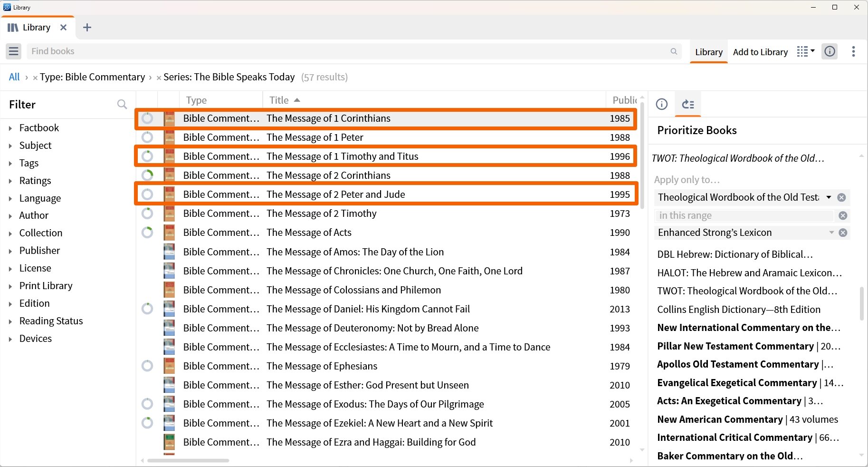Close the Library tab
Image resolution: width=868 pixels, height=467 pixels.
[x=63, y=28]
